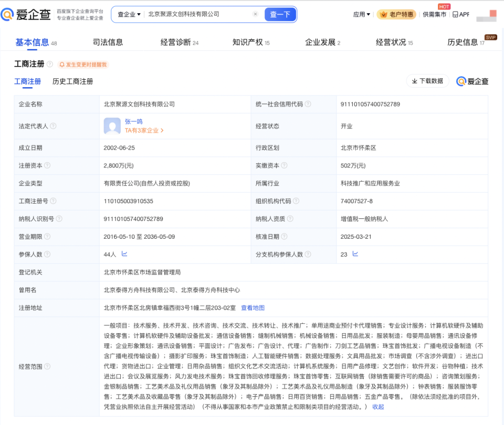Click help icon beside 工商注册号
The height and width of the screenshot is (425, 504).
point(54,201)
